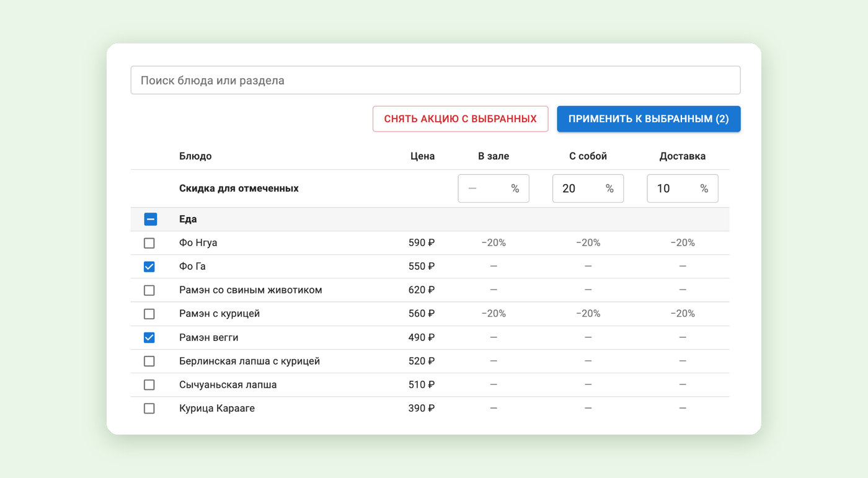Image resolution: width=868 pixels, height=478 pixels.
Task: Click the Фо Га dish name
Action: tap(192, 267)
